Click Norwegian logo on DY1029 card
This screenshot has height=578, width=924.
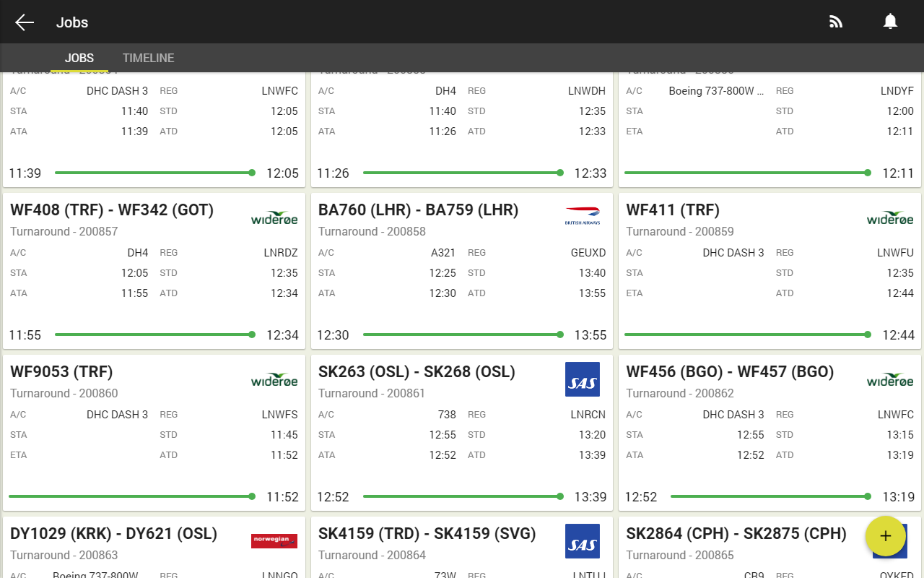coord(274,541)
